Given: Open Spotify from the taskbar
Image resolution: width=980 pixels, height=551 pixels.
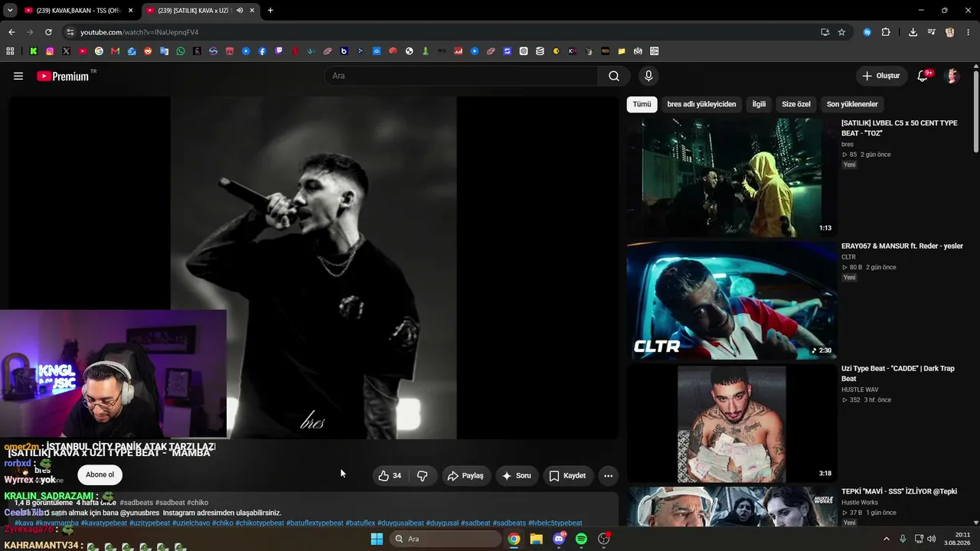Looking at the screenshot, I should click(x=581, y=539).
